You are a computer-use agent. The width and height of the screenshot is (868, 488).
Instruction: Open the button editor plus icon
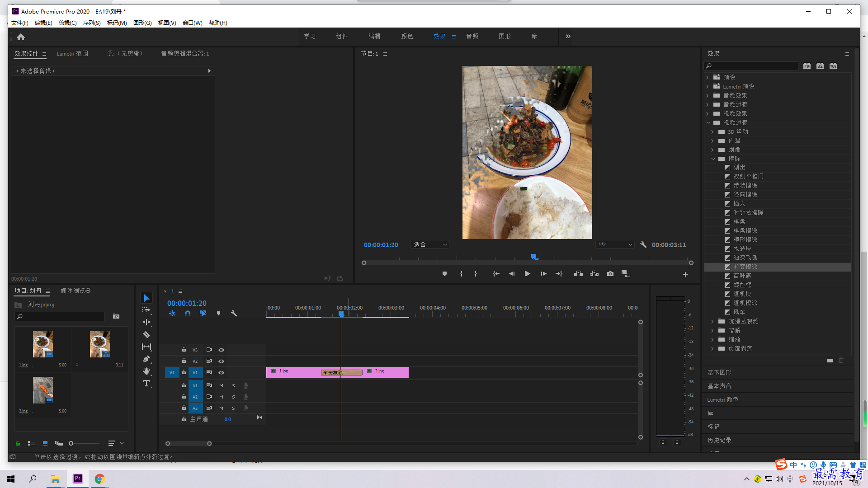[685, 274]
